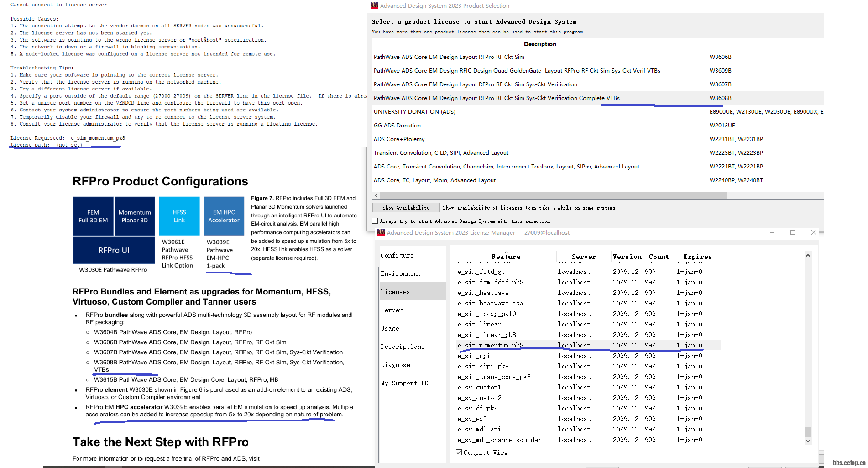Select the e_sim_linear license row
The height and width of the screenshot is (468, 868).
(x=589, y=324)
